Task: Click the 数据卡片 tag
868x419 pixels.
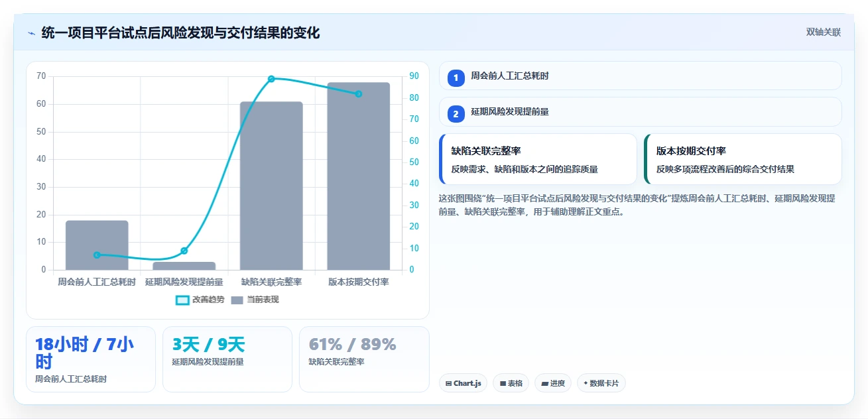Action: 601,383
